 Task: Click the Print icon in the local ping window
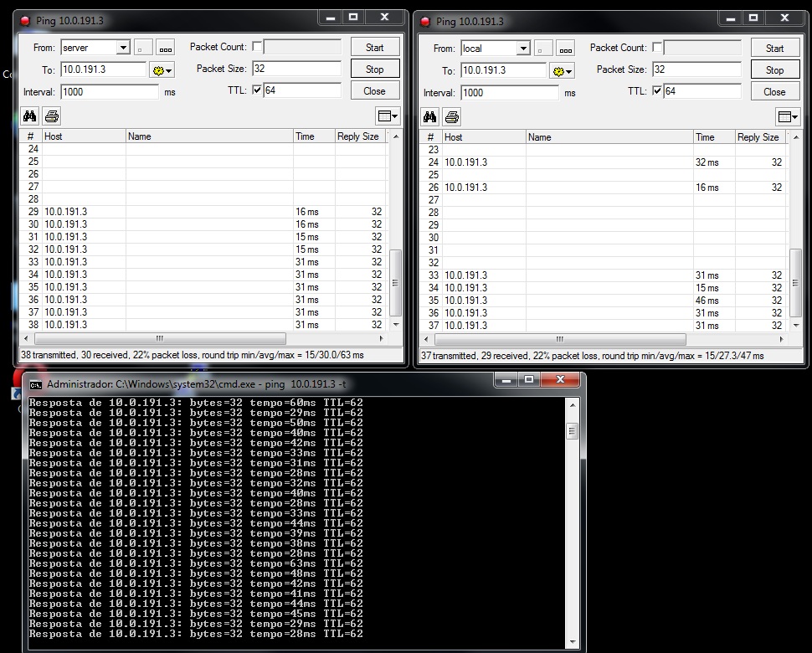point(451,117)
